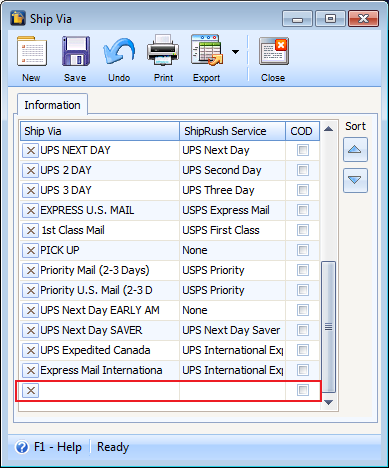Select the UPS Next Day EARLY AM name cell
The height and width of the screenshot is (468, 389).
click(109, 310)
